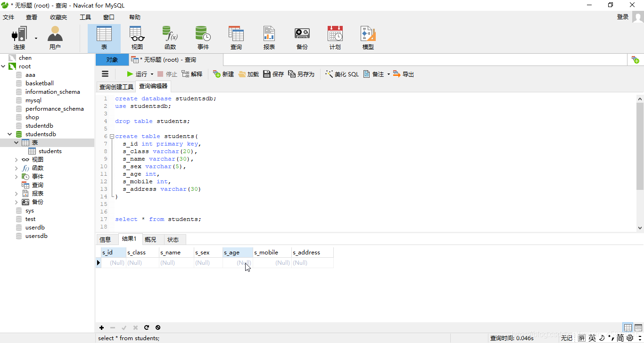The width and height of the screenshot is (644, 343).
Task: Save the query with 保存
Action: 273,74
